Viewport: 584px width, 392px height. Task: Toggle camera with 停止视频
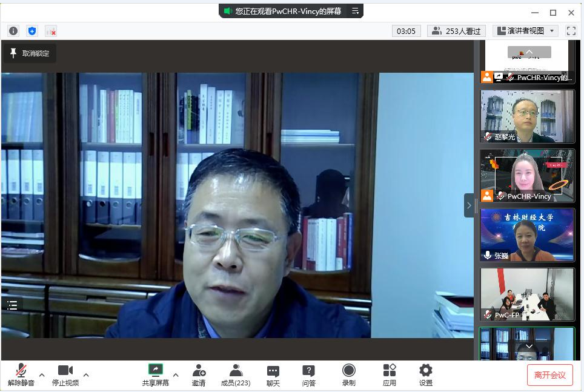click(65, 374)
